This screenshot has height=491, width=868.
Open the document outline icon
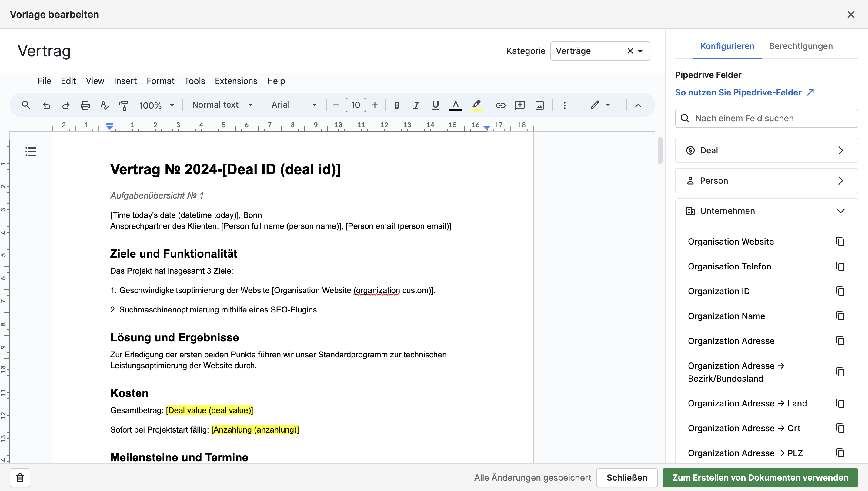(31, 152)
